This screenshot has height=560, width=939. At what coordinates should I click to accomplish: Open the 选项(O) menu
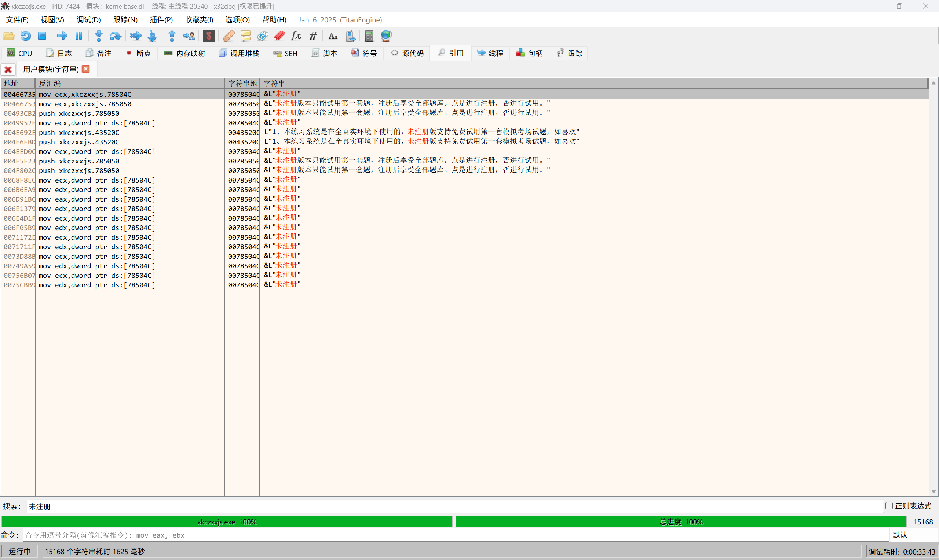click(x=237, y=20)
